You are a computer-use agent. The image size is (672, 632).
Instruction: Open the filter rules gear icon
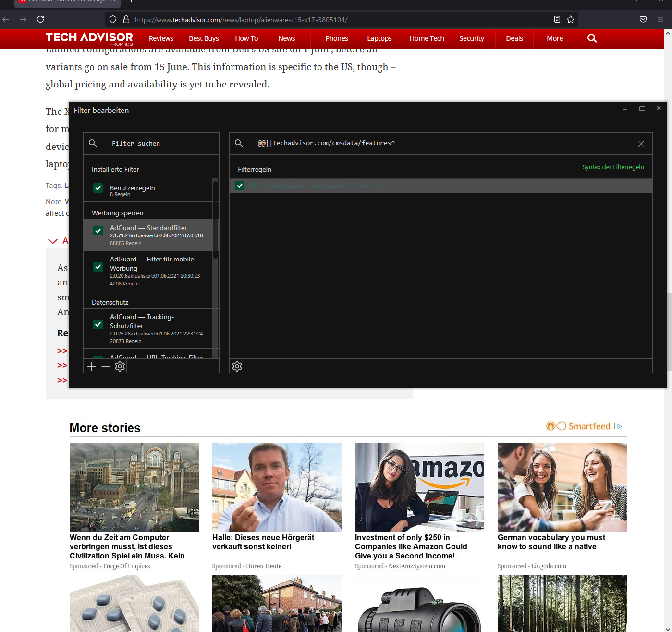click(x=236, y=366)
